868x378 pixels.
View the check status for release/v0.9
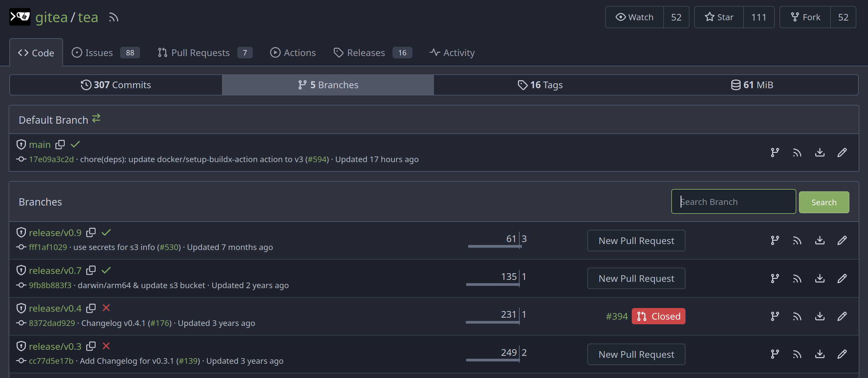[x=106, y=232]
